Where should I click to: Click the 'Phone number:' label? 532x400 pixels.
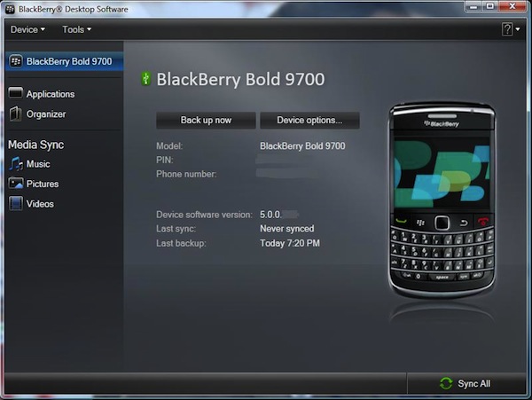186,174
